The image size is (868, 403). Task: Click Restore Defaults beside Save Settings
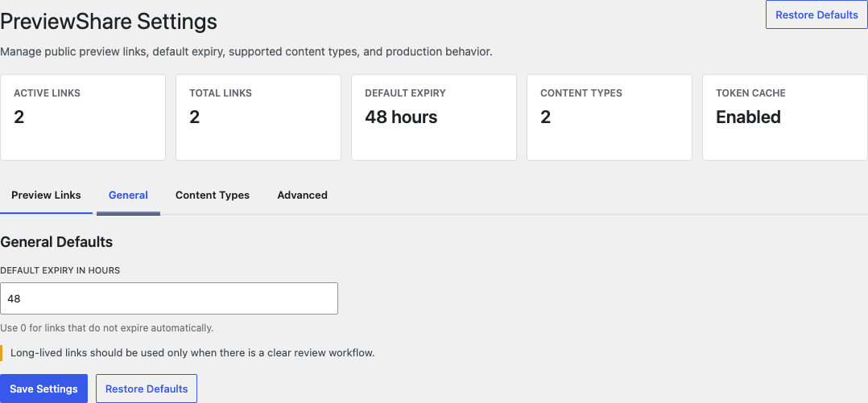click(147, 389)
